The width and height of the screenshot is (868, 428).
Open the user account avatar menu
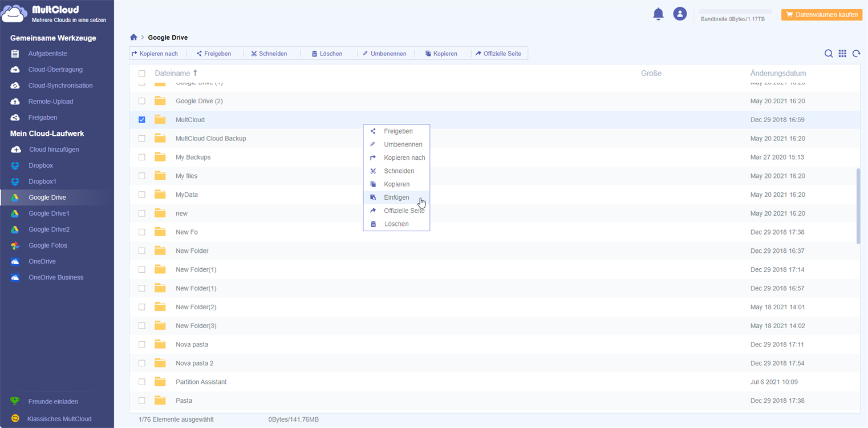[x=680, y=14]
